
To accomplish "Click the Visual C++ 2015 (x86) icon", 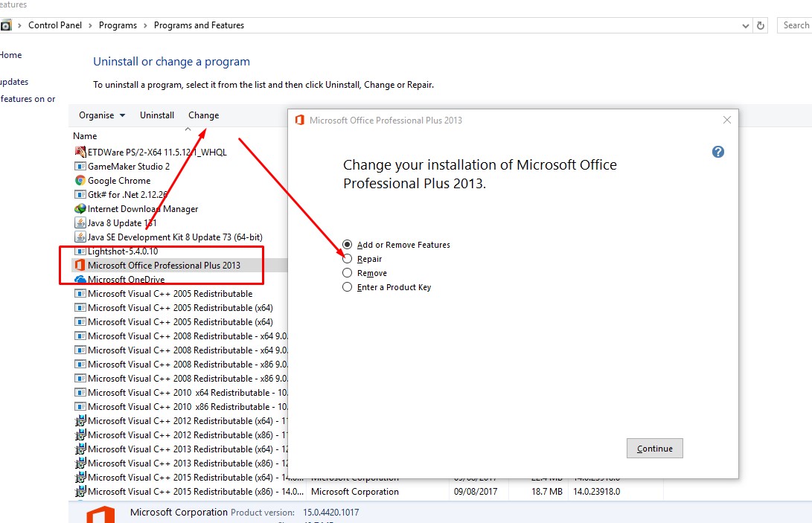I will coord(80,492).
